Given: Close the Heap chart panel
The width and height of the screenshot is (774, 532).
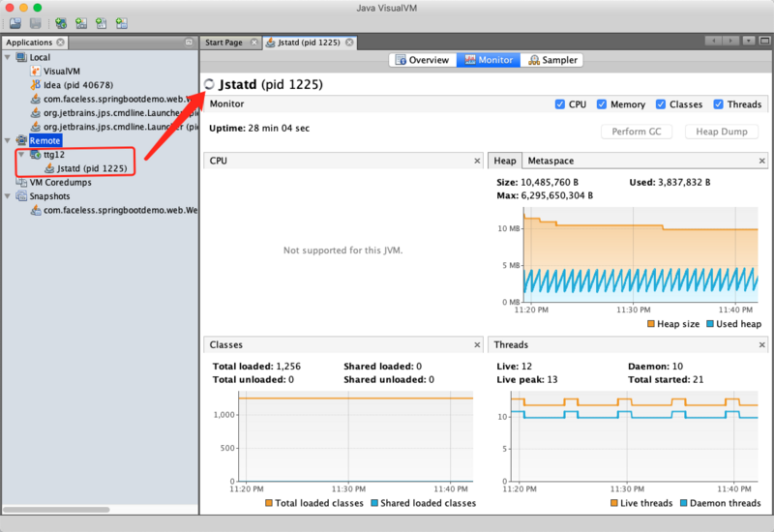Looking at the screenshot, I should [x=761, y=161].
